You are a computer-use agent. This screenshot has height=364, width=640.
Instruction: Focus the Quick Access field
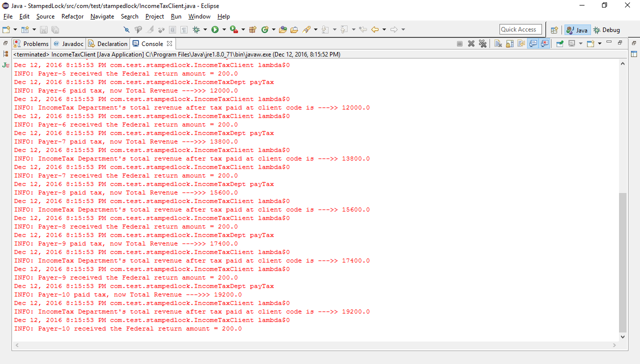pos(520,29)
